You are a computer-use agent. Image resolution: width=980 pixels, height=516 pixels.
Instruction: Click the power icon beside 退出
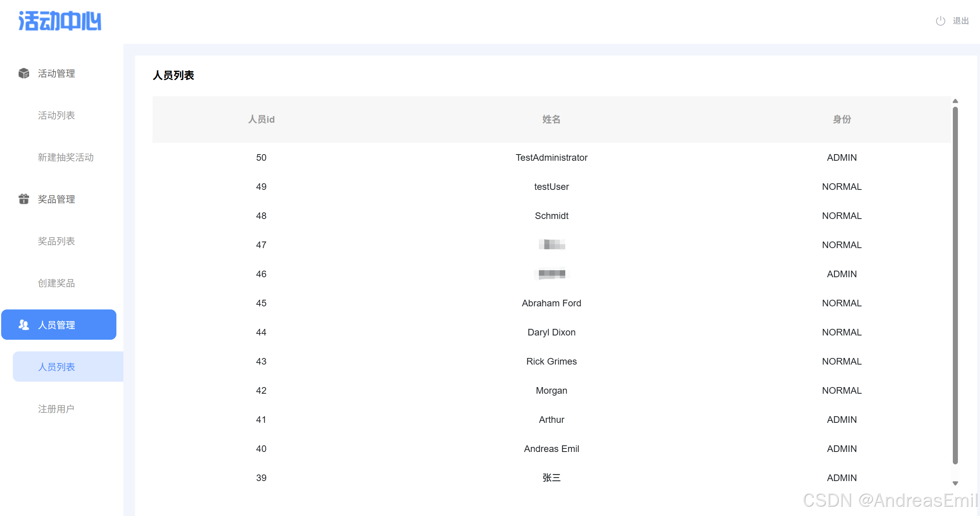(x=940, y=21)
